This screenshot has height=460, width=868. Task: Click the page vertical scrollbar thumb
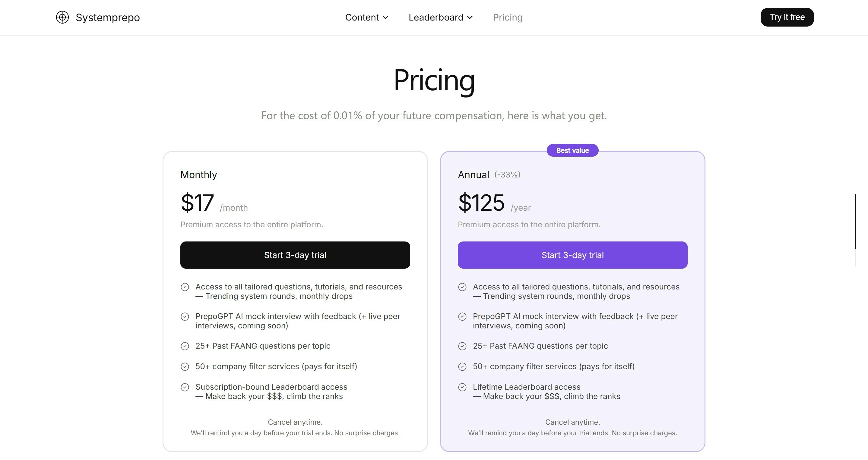coord(855,221)
